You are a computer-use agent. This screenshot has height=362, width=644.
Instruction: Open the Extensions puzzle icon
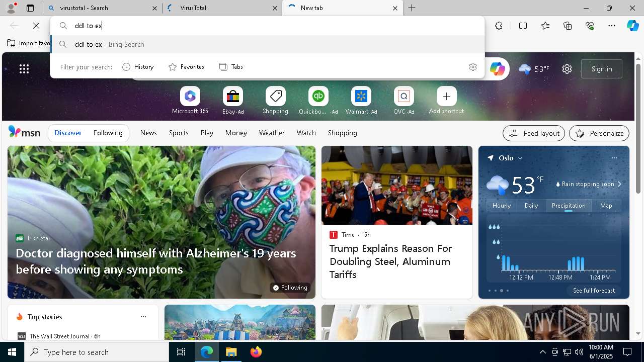click(499, 26)
